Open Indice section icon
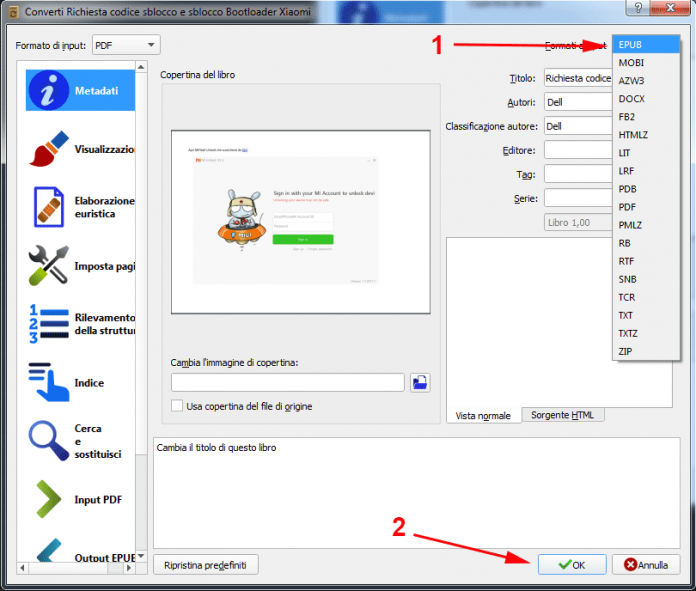This screenshot has height=591, width=696. 49,382
